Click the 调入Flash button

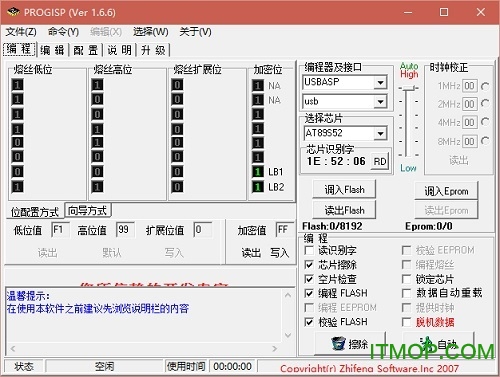coord(344,190)
